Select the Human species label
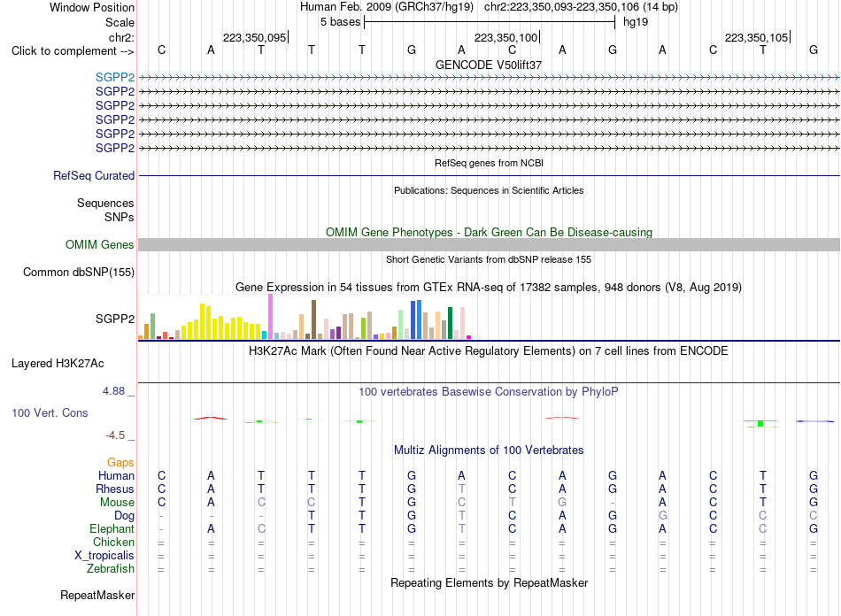 pos(116,475)
